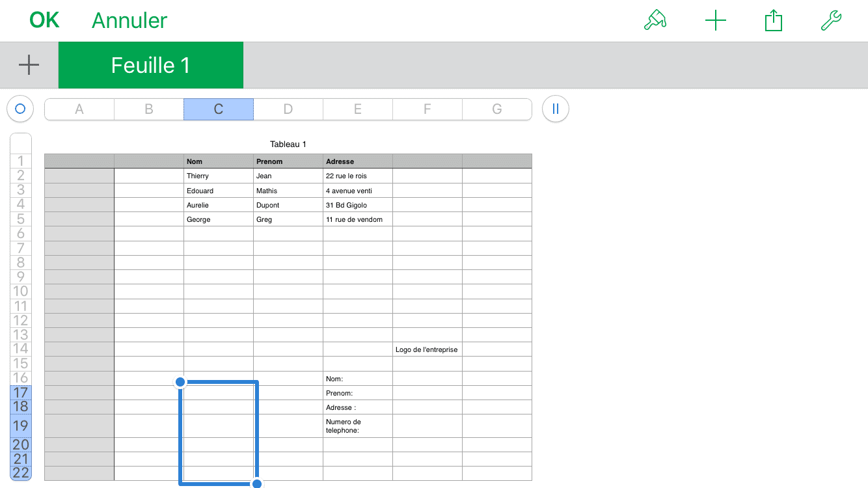
Task: Select the cell containing Thierry
Action: tap(218, 176)
